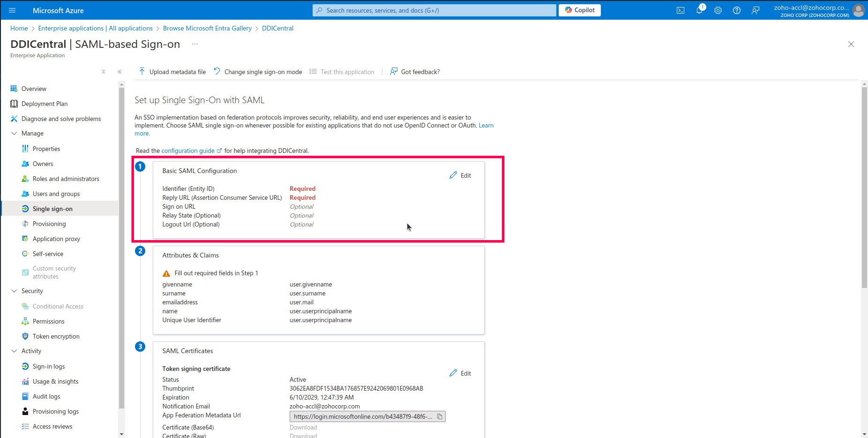Collapse the Manage section
This screenshot has width=868, height=438.
14,133
